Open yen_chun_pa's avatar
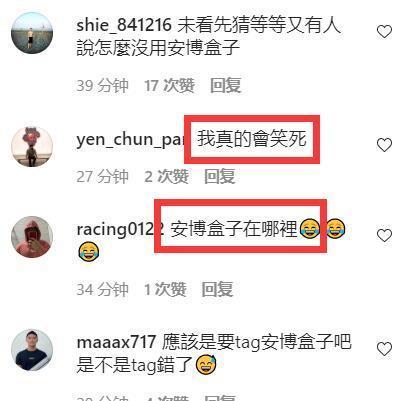419x401 pixels. click(x=32, y=146)
